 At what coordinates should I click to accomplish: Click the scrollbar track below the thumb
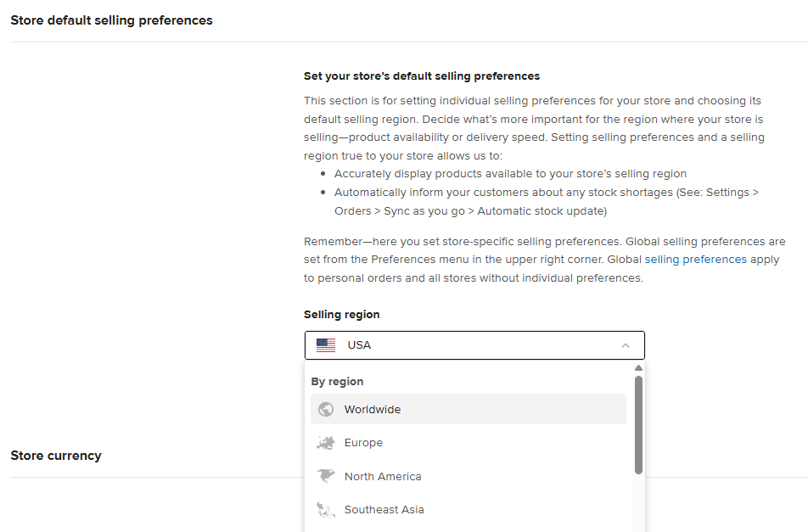(x=638, y=505)
